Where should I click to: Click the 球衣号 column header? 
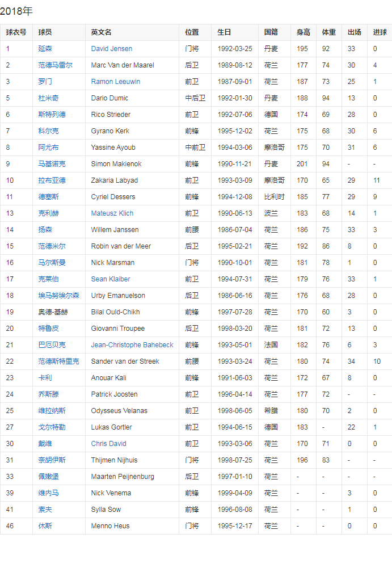16,32
